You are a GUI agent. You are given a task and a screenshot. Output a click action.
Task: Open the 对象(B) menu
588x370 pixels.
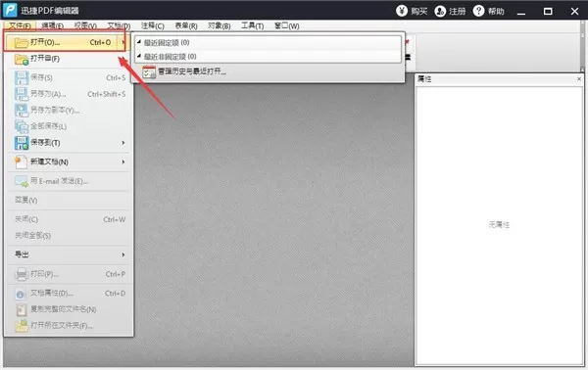click(x=219, y=25)
